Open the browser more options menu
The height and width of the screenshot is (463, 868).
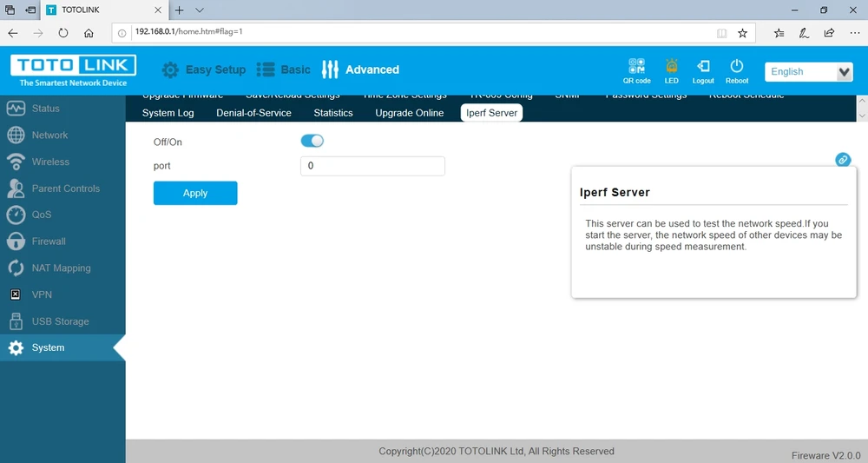pyautogui.click(x=855, y=33)
